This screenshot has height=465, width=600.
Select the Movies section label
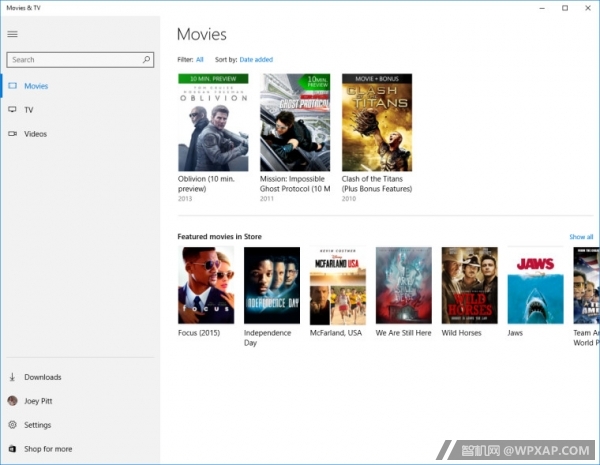[36, 86]
